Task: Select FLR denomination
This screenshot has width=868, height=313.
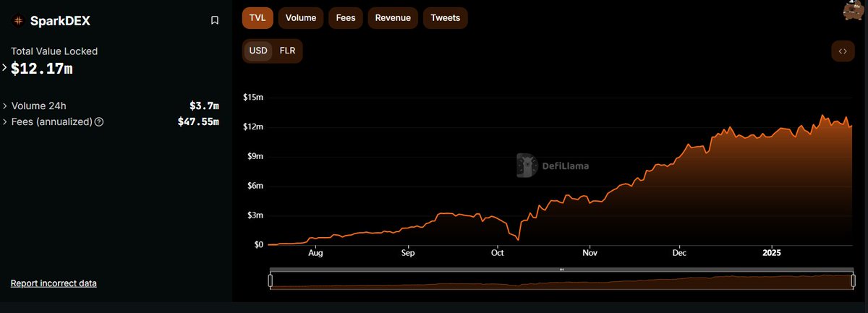Action: pyautogui.click(x=287, y=51)
